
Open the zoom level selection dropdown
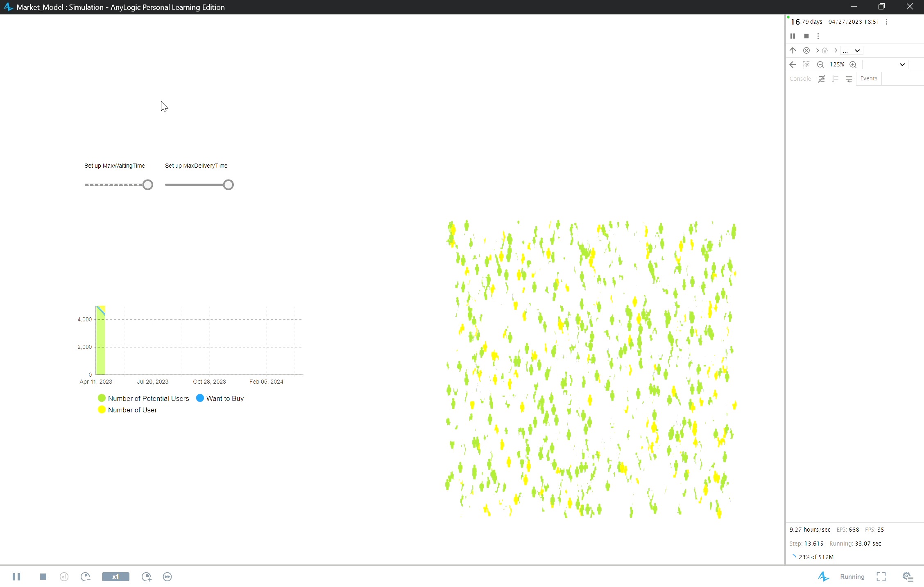902,64
